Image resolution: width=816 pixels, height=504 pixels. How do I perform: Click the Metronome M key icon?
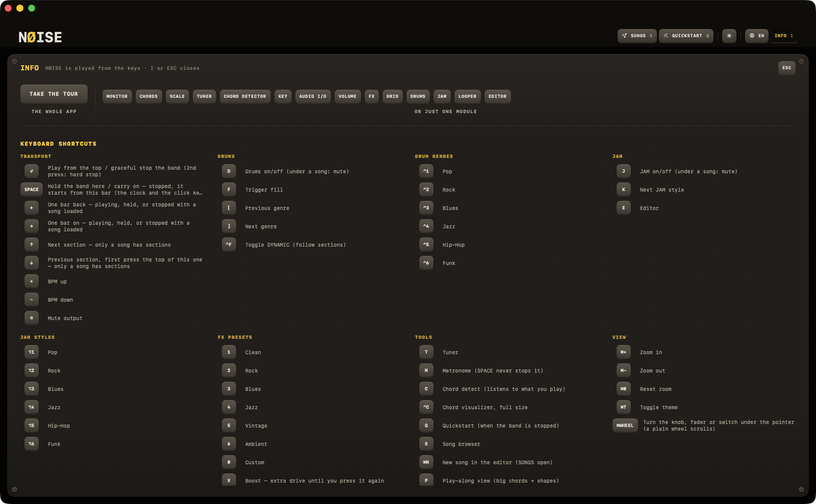coord(426,370)
